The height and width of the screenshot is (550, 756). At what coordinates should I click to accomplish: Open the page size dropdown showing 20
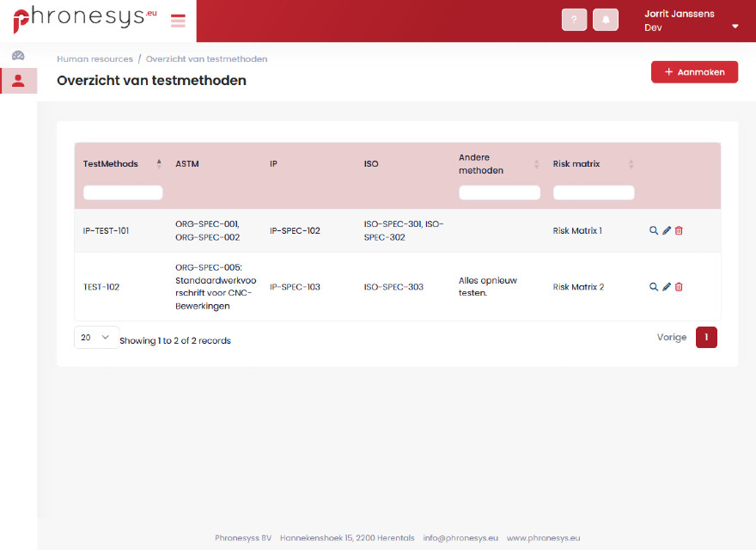96,338
